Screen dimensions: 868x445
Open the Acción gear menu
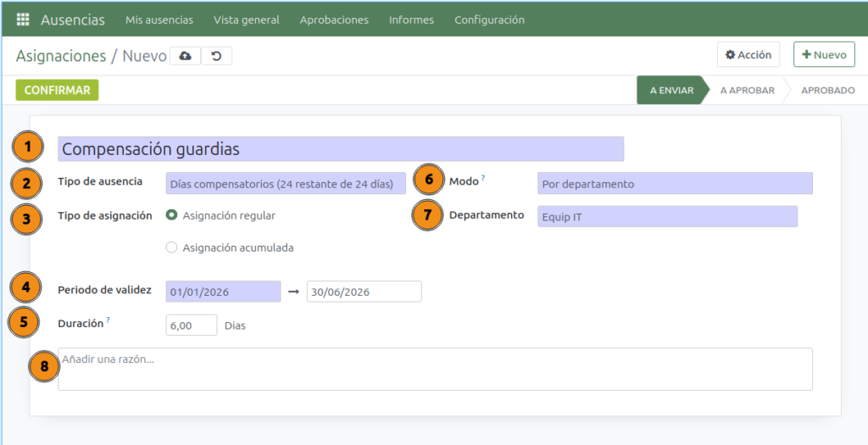click(x=748, y=54)
